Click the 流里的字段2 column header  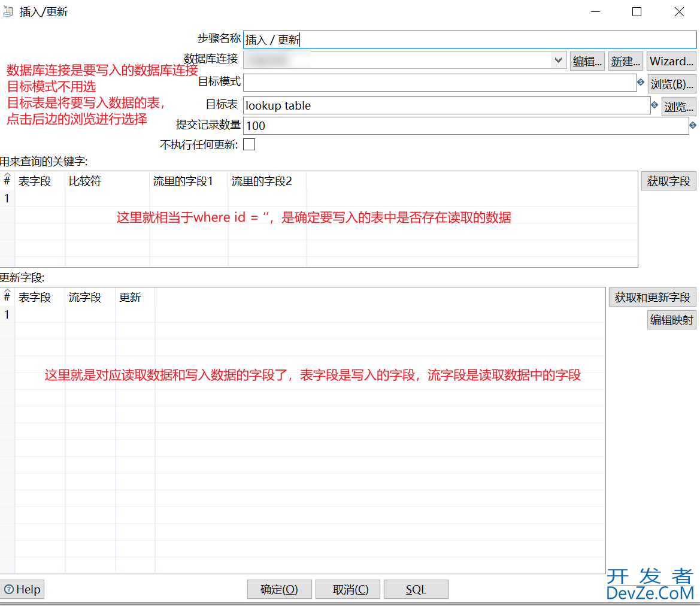click(267, 181)
